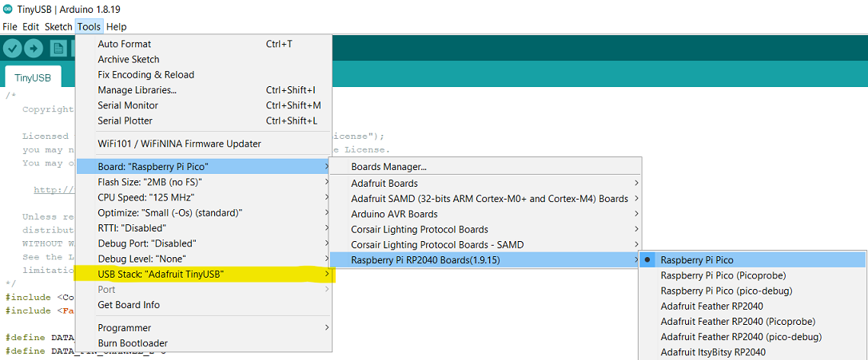Image resolution: width=868 pixels, height=360 pixels.
Task: Open the File menu
Action: click(x=10, y=26)
